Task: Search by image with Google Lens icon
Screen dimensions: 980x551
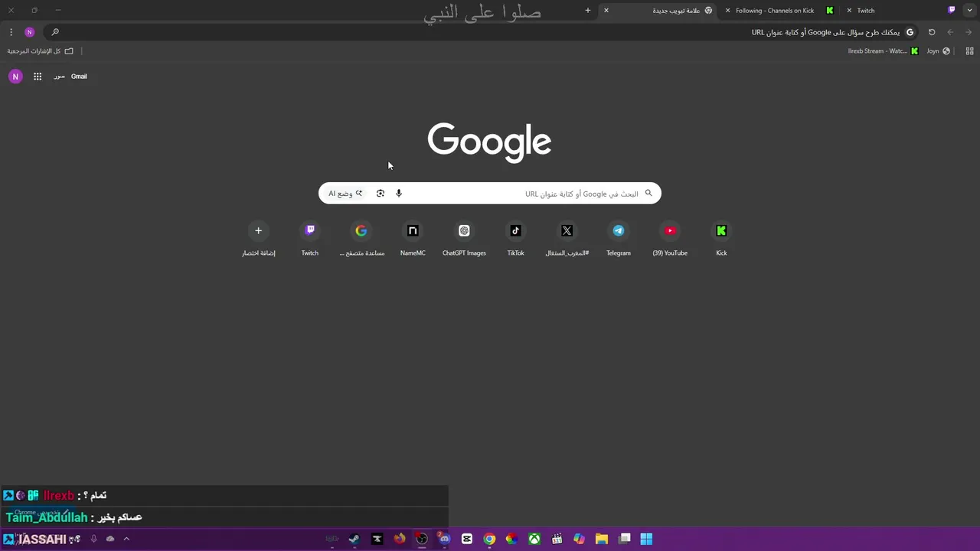Action: 381,194
